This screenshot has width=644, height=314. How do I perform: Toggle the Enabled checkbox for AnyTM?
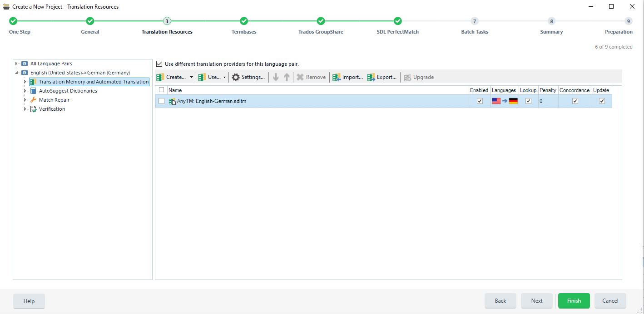(x=480, y=101)
